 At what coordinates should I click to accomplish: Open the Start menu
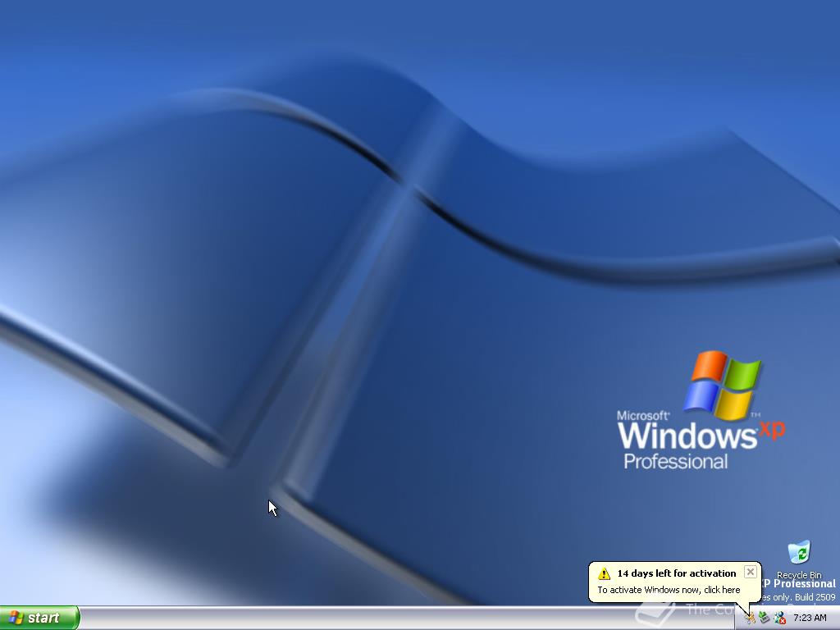click(x=39, y=618)
